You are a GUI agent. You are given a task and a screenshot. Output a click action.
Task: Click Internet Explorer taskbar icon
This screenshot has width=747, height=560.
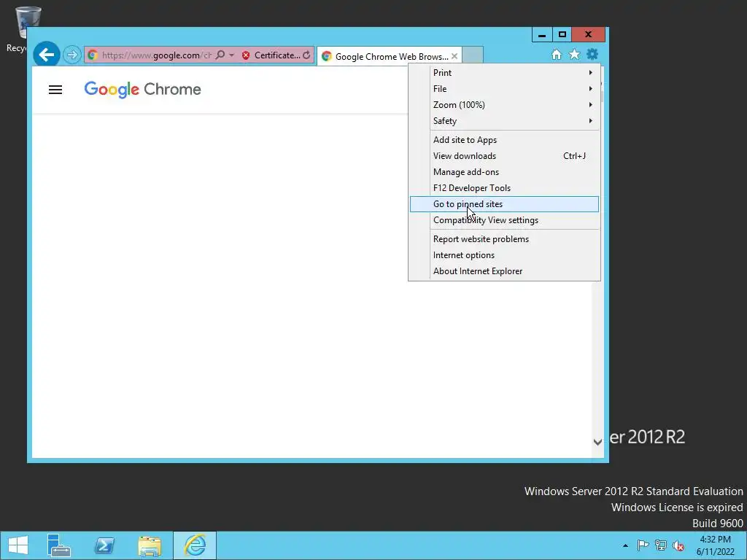(x=195, y=545)
